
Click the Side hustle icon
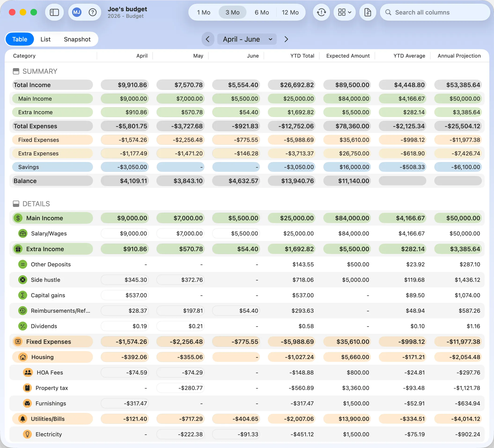[x=23, y=280]
